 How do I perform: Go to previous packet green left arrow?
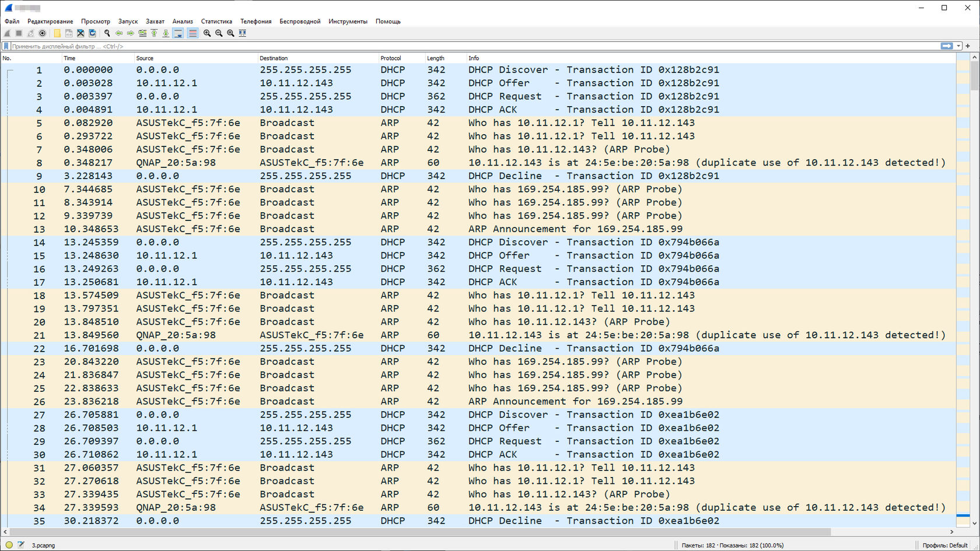click(x=119, y=33)
